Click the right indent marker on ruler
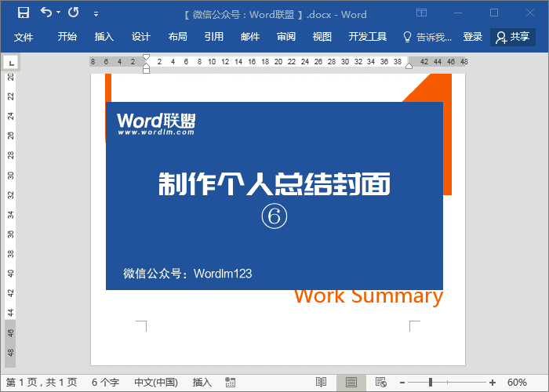The height and width of the screenshot is (392, 549). point(409,66)
